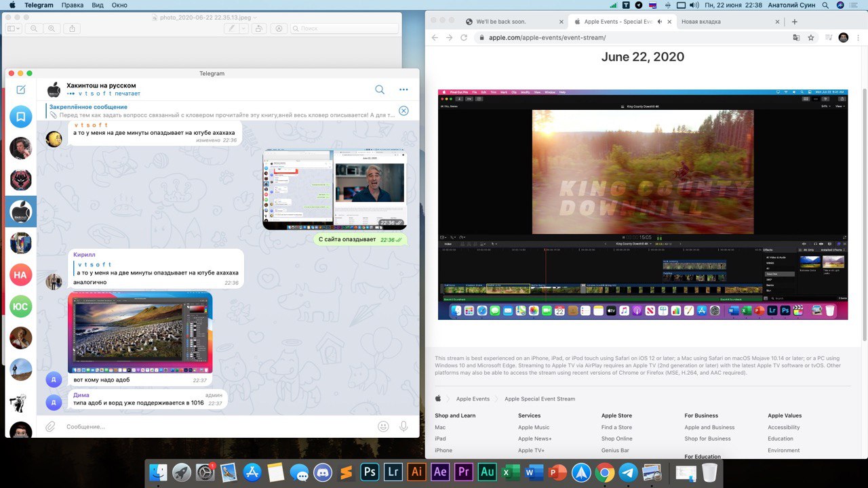Select the НА chat avatar in sidebar
Screen dimensions: 868x488
[x=21, y=274]
